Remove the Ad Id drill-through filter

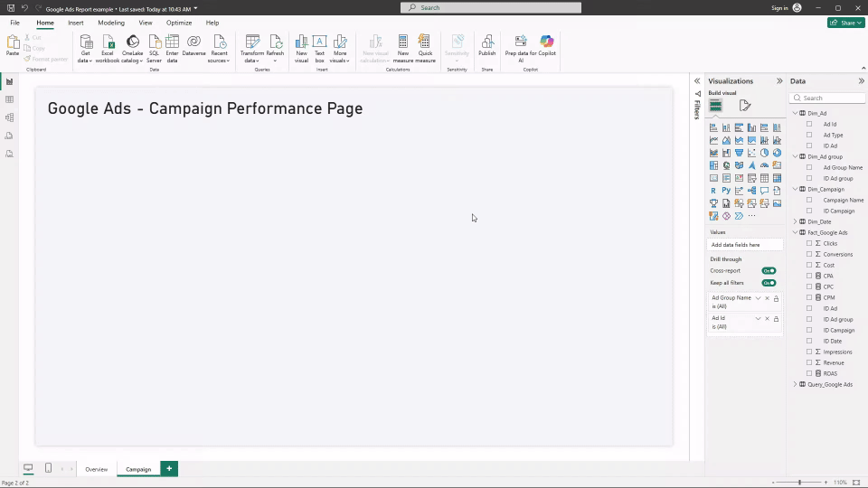(x=767, y=319)
